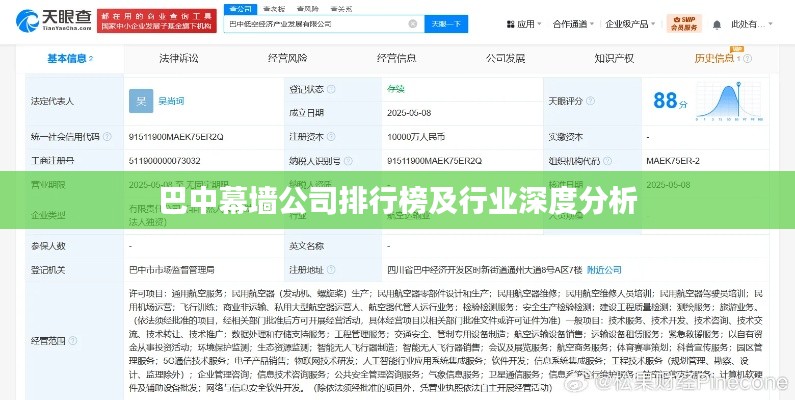Image resolution: width=795 pixels, height=400 pixels.
Task: Select taxpayer ID in the 纳税人识别号 row
Action: [x=435, y=161]
